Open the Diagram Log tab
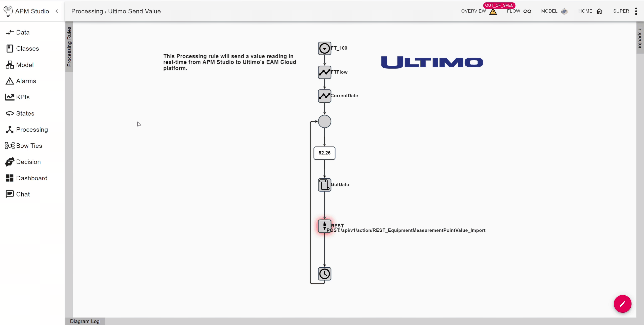The image size is (644, 325). [85, 321]
